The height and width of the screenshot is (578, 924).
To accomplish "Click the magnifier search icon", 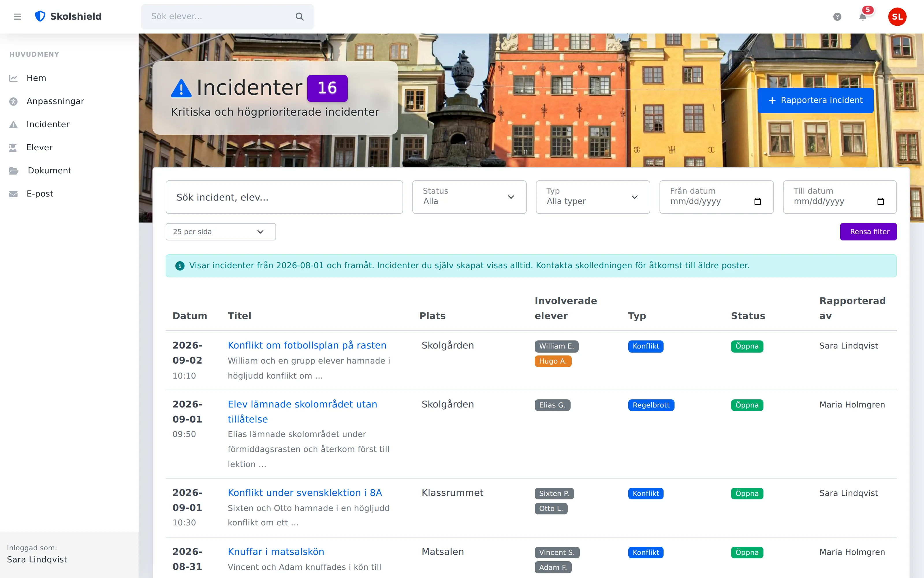I will click(300, 16).
